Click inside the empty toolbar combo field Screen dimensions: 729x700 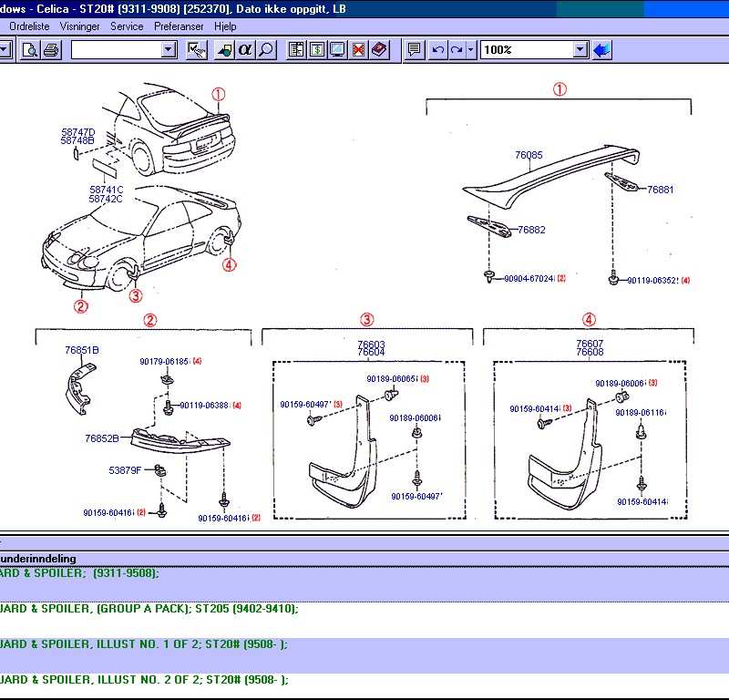[x=117, y=49]
